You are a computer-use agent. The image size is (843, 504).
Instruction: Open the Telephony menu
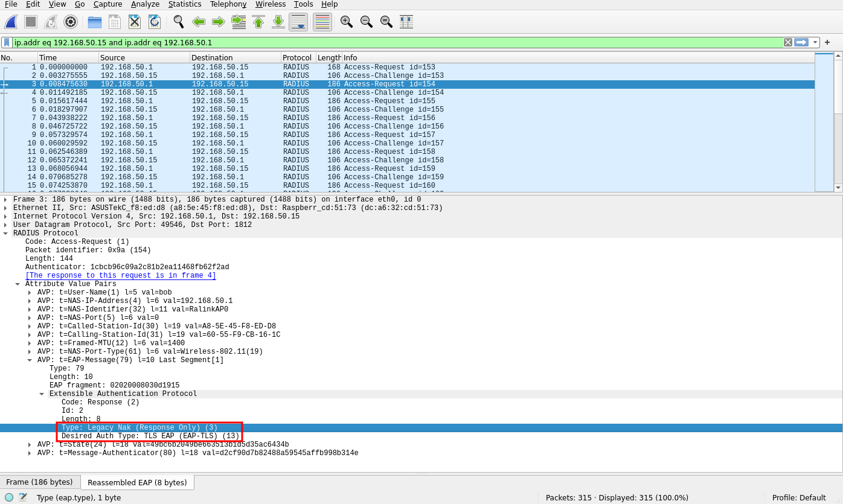228,4
